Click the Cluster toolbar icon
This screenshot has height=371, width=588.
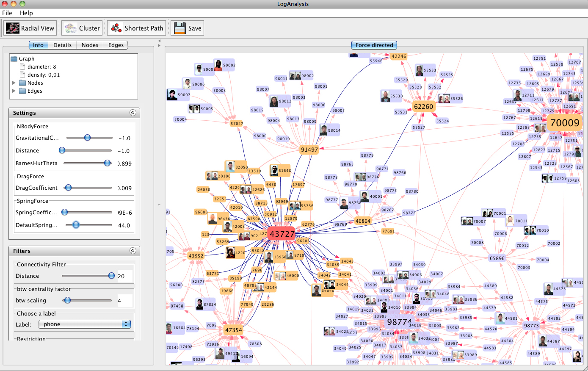click(71, 28)
